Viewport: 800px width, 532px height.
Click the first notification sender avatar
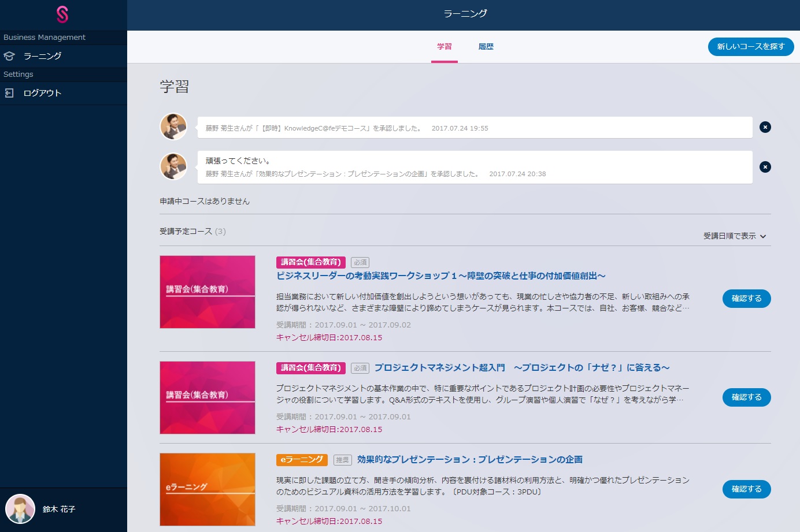point(173,127)
